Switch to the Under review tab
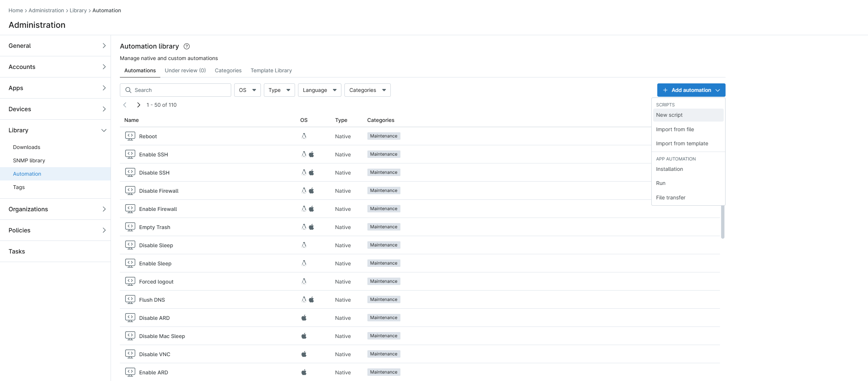This screenshot has width=868, height=381. (185, 70)
